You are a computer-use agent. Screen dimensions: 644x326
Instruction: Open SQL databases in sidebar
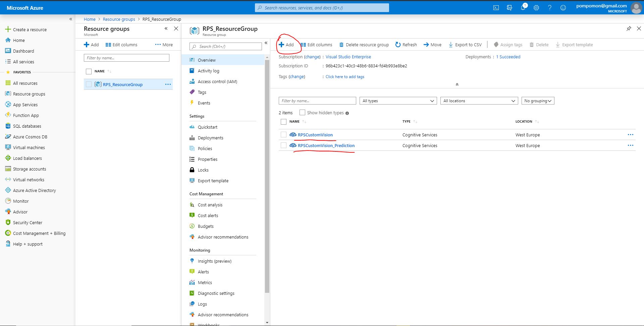point(23,126)
